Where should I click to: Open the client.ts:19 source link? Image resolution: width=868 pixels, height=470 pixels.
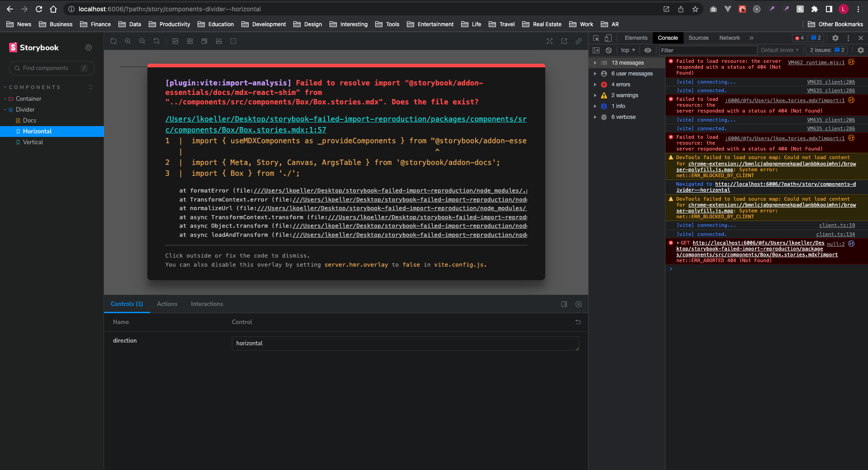click(x=837, y=225)
